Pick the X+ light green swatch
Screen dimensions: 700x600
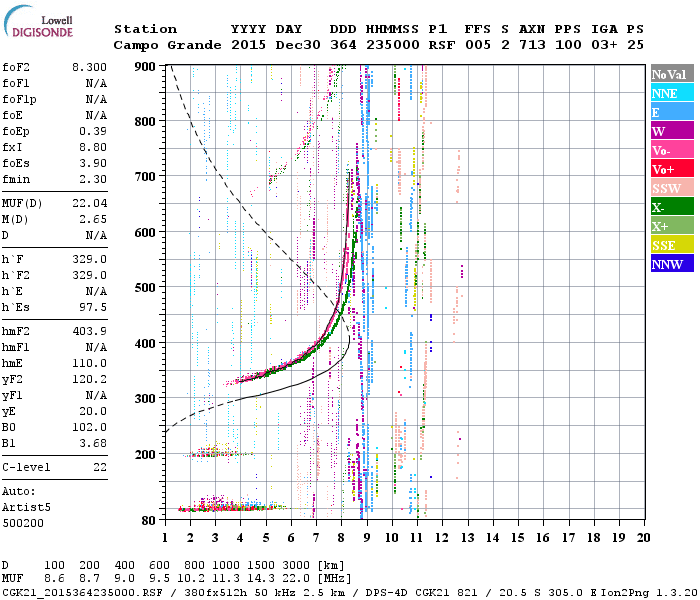point(672,226)
